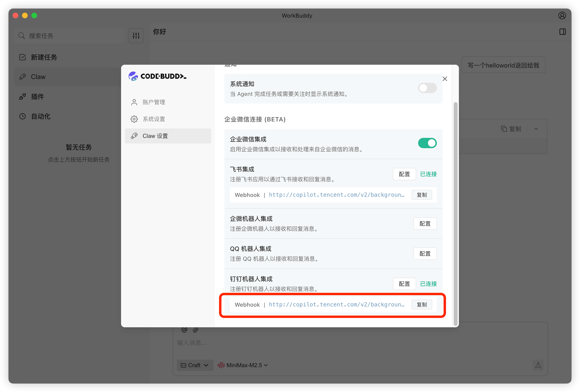
Task: Click the 新建任务 entry
Action: point(44,57)
